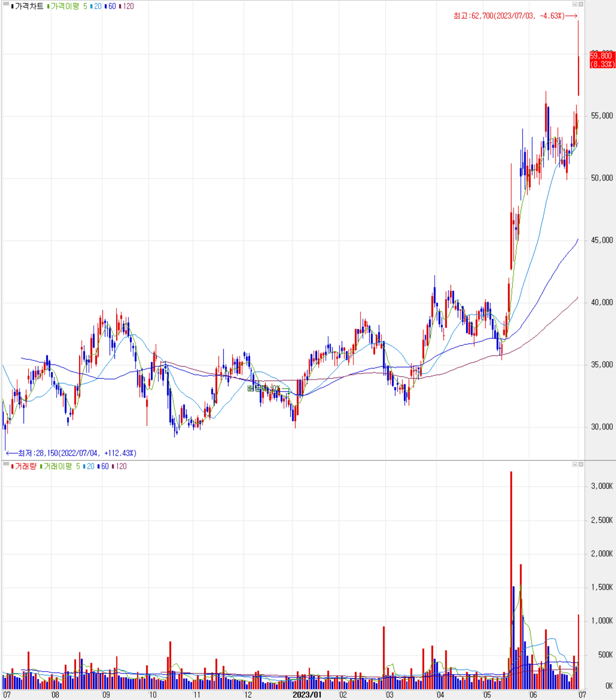
Task: Click the 2023/01 date axis label
Action: tap(307, 695)
